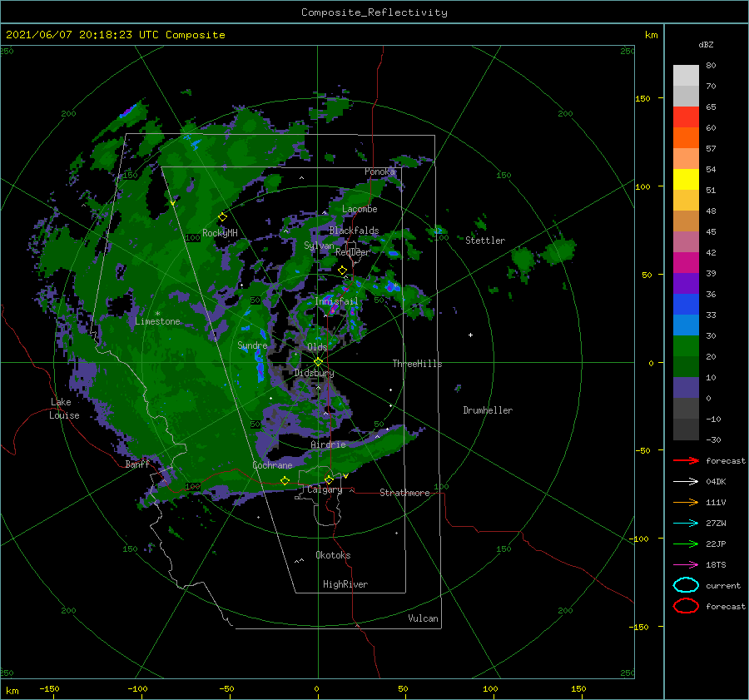Select the indigo swatch below 10 dBZ
This screenshot has height=700, width=749.
tap(686, 388)
